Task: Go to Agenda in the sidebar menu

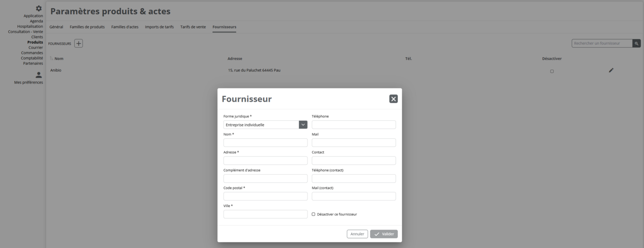Action: click(x=36, y=21)
